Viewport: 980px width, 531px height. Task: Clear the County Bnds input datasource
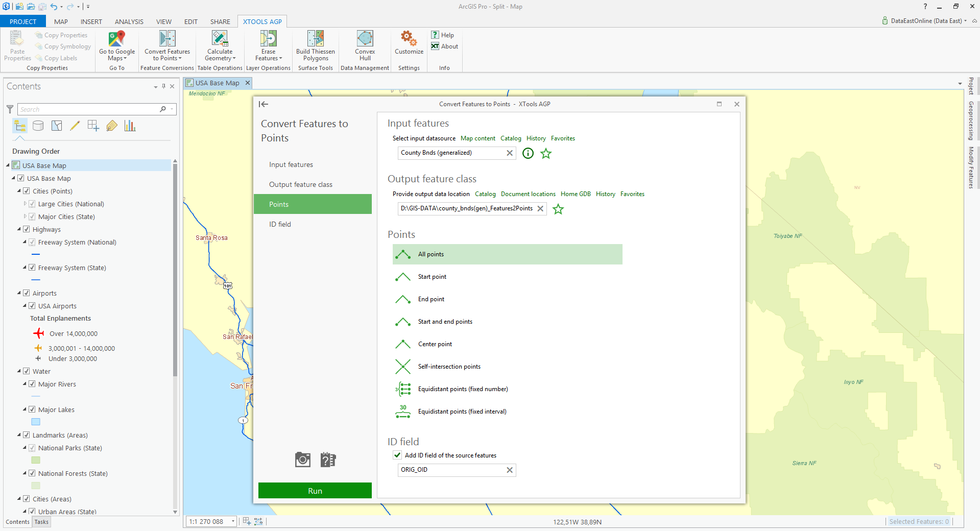pos(509,153)
